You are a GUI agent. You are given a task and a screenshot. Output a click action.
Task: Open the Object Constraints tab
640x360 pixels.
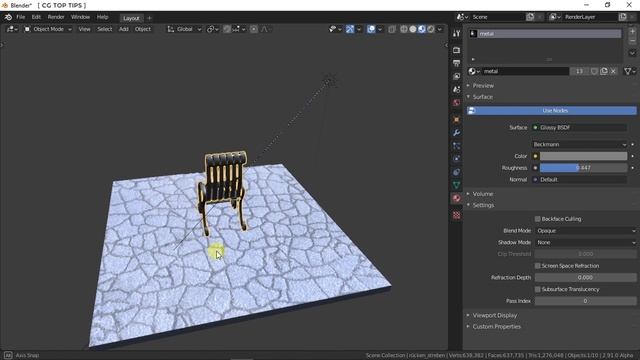click(x=456, y=172)
